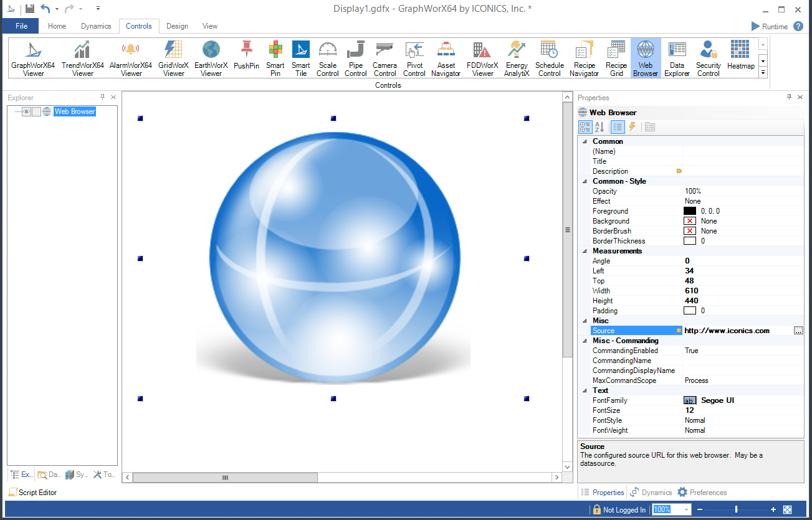Click the Security Control icon

(708, 59)
